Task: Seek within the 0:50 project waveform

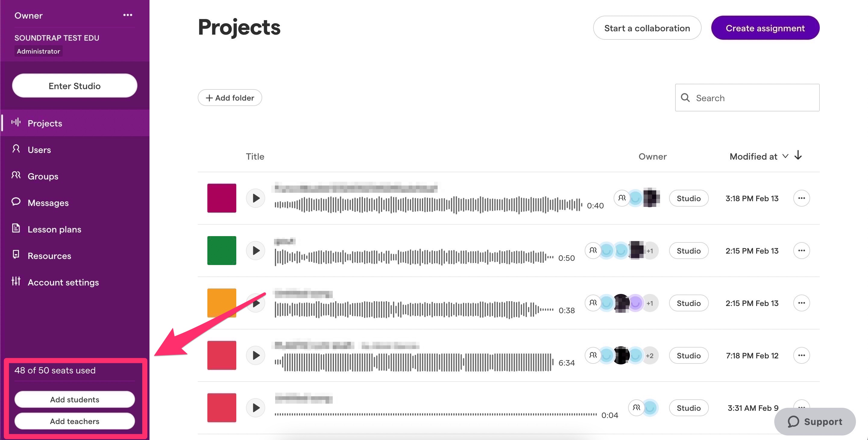Action: pyautogui.click(x=414, y=257)
